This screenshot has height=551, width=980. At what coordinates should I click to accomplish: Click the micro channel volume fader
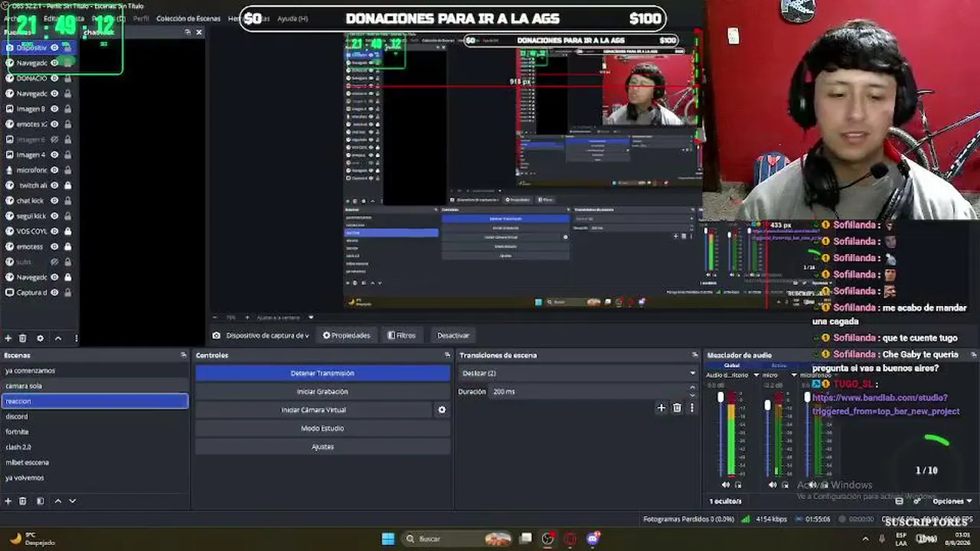pos(767,405)
